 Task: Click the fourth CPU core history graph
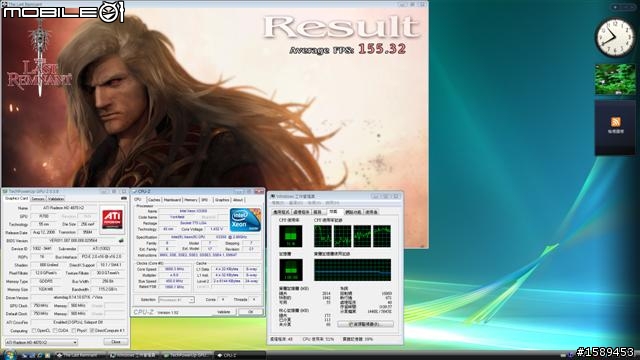(x=382, y=236)
